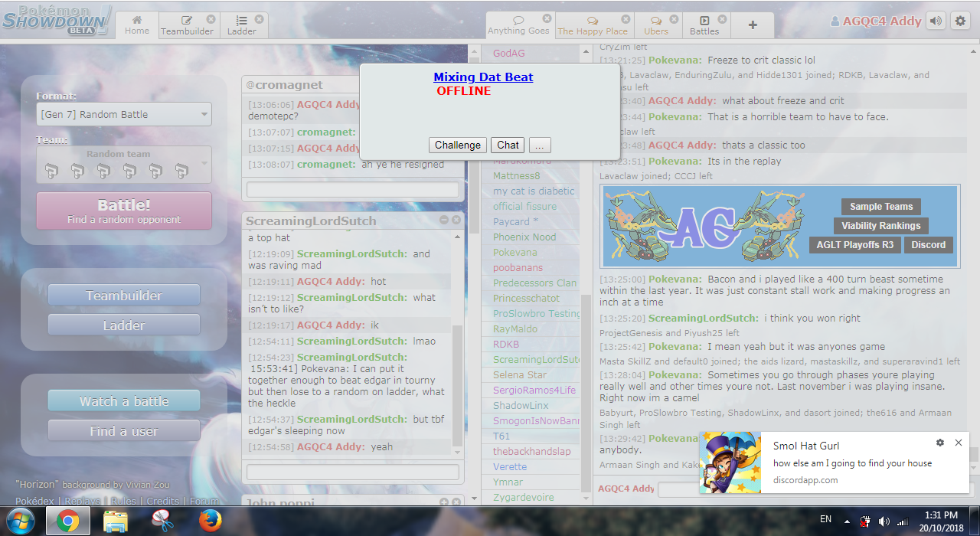Expand the John poppi chat window

click(444, 502)
